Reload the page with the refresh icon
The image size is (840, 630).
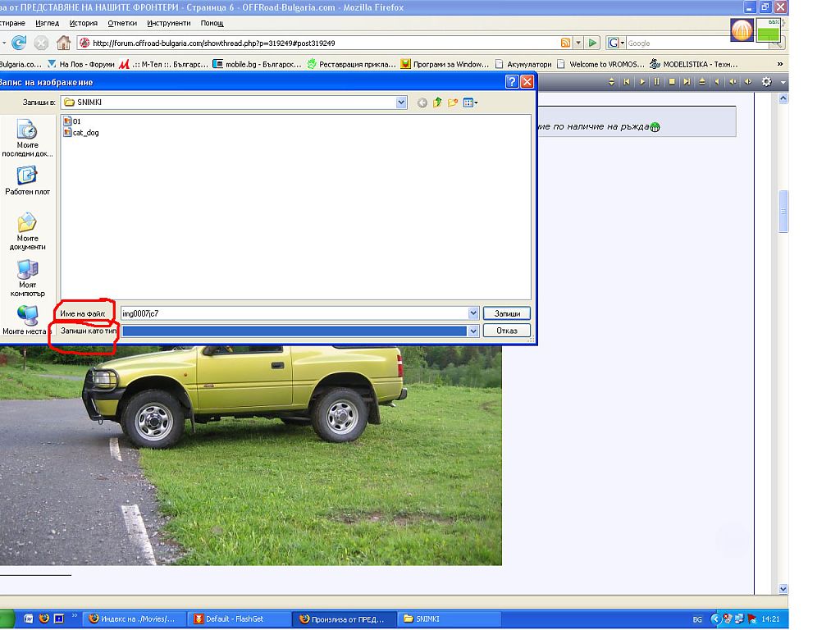pos(18,43)
